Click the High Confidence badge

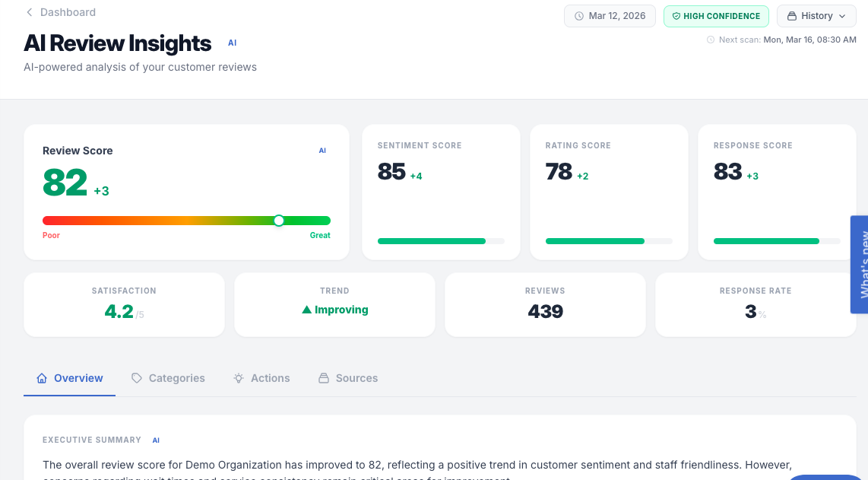[716, 16]
